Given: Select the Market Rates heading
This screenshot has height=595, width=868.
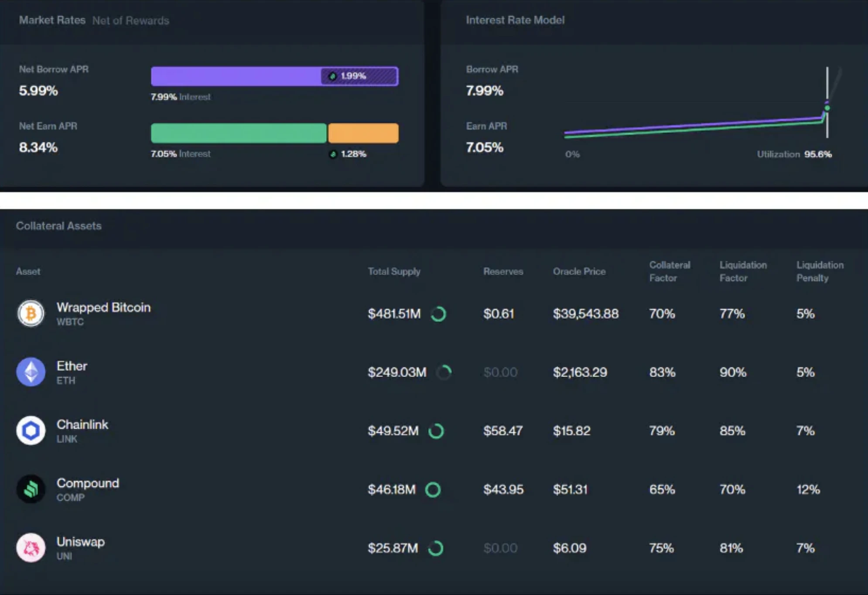Looking at the screenshot, I should pos(52,20).
